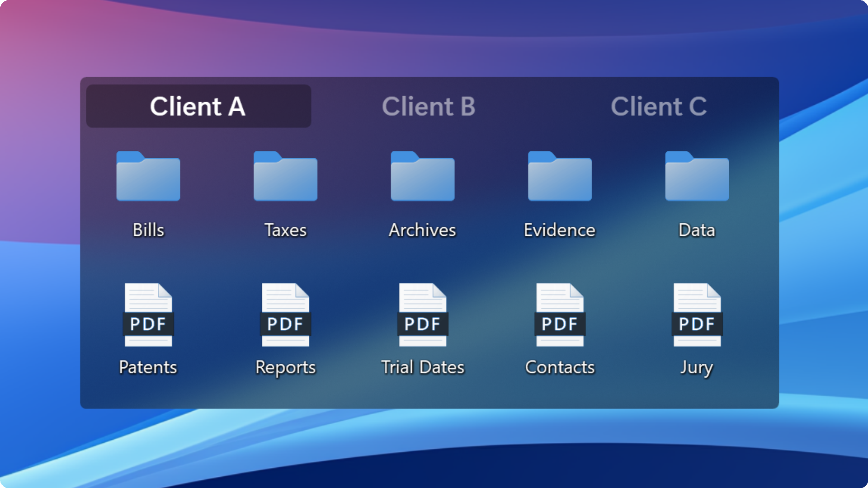This screenshot has width=868, height=488.
Task: Switch to the Client B tab
Action: click(x=429, y=106)
